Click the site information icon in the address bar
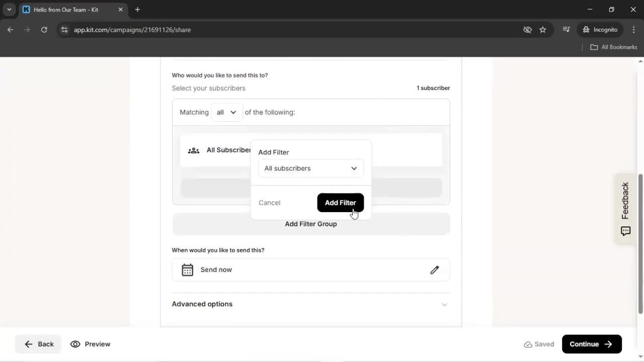This screenshot has width=644, height=362. pyautogui.click(x=64, y=30)
